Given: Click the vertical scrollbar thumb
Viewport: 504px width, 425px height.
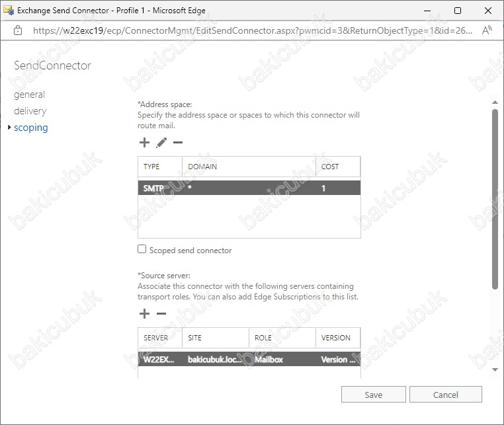Looking at the screenshot, I should point(495,199).
